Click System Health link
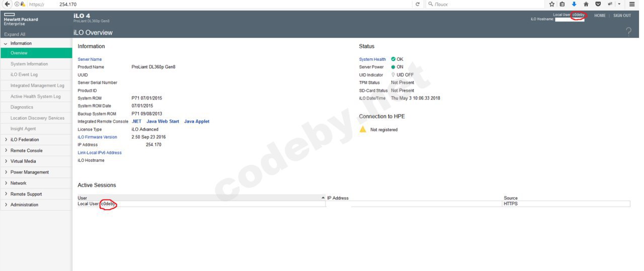This screenshot has width=644, height=271. point(372,59)
